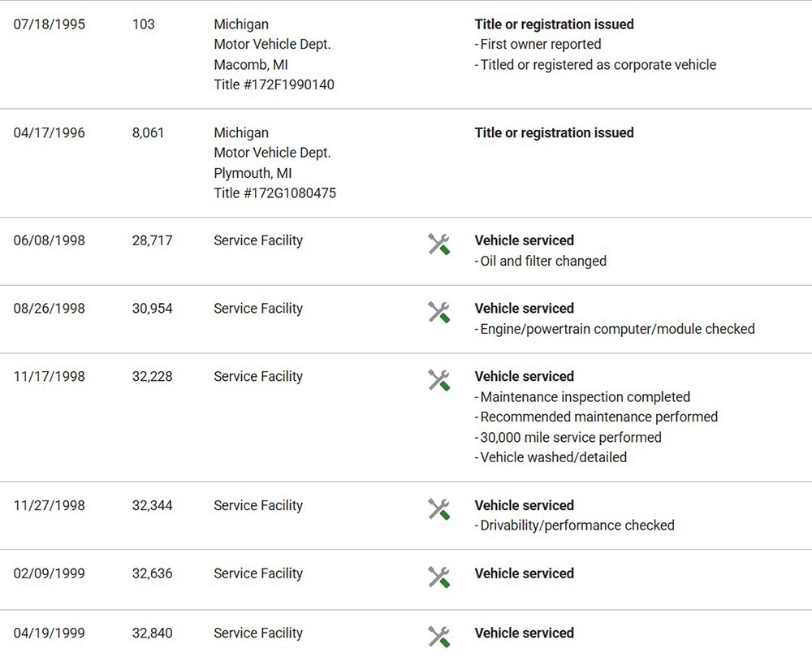Screen dimensions: 812x666
Task: Click the 28,717 mileage reading
Action: click(152, 240)
